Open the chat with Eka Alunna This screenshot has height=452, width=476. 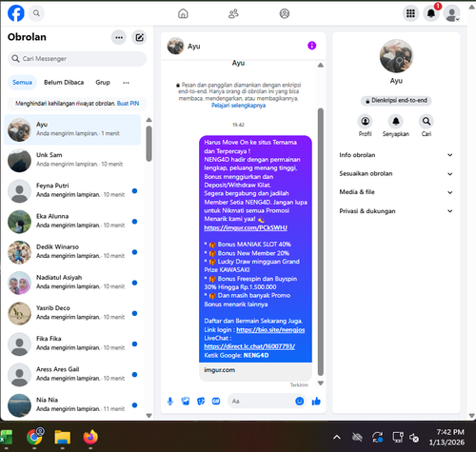coord(72,222)
